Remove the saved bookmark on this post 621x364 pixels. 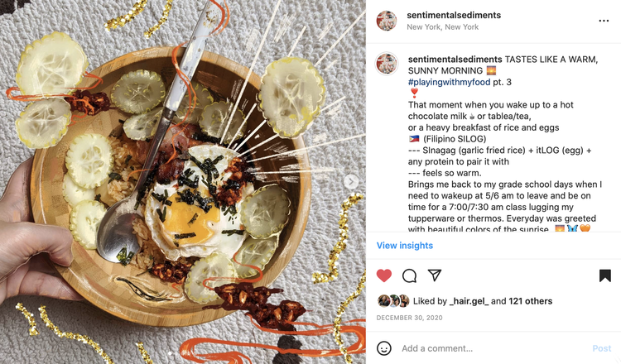[x=604, y=275]
